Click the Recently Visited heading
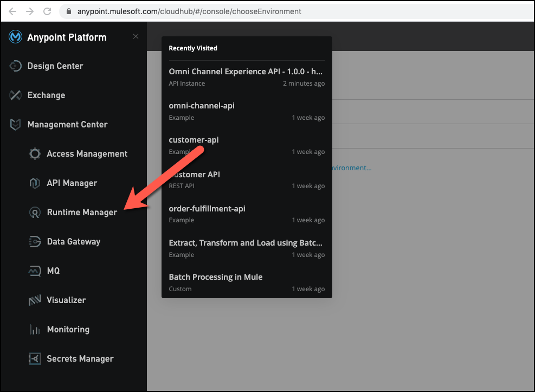 [193, 48]
